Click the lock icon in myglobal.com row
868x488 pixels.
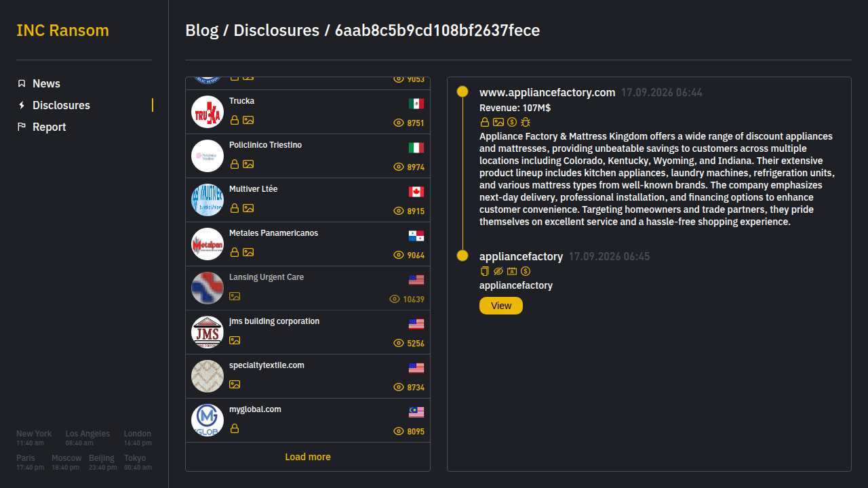pos(235,428)
